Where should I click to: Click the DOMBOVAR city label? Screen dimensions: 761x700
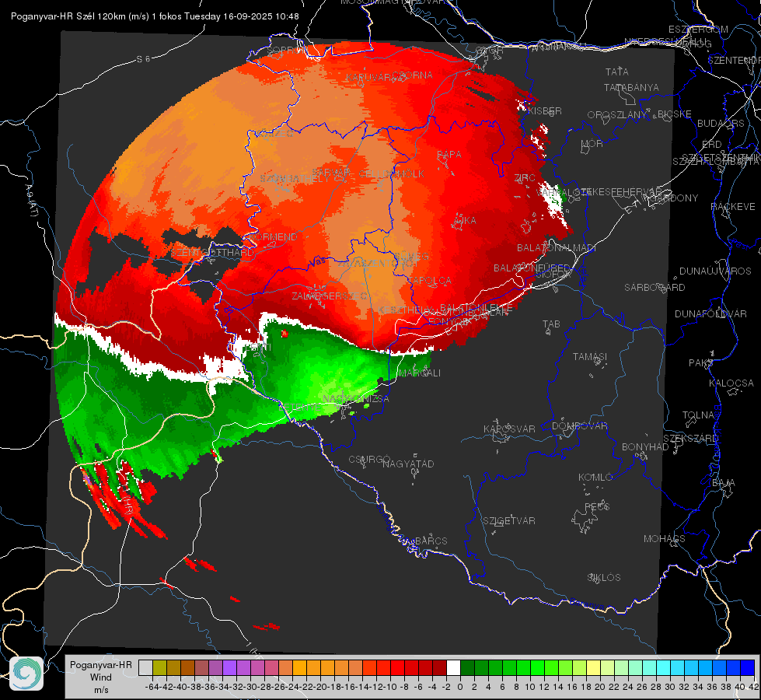click(x=579, y=426)
